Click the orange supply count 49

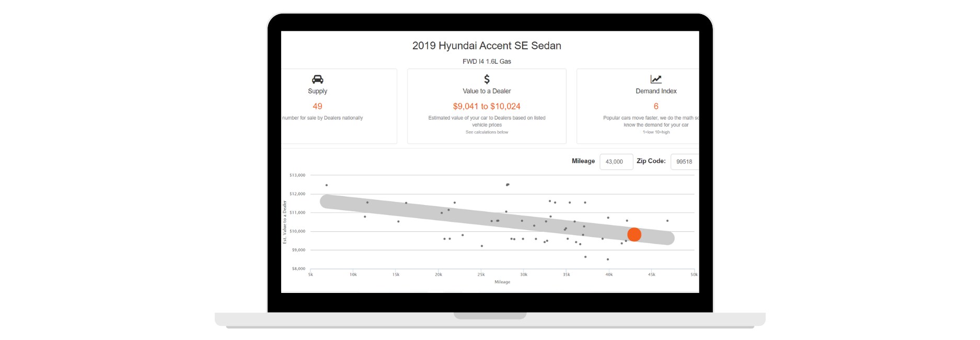tap(317, 106)
